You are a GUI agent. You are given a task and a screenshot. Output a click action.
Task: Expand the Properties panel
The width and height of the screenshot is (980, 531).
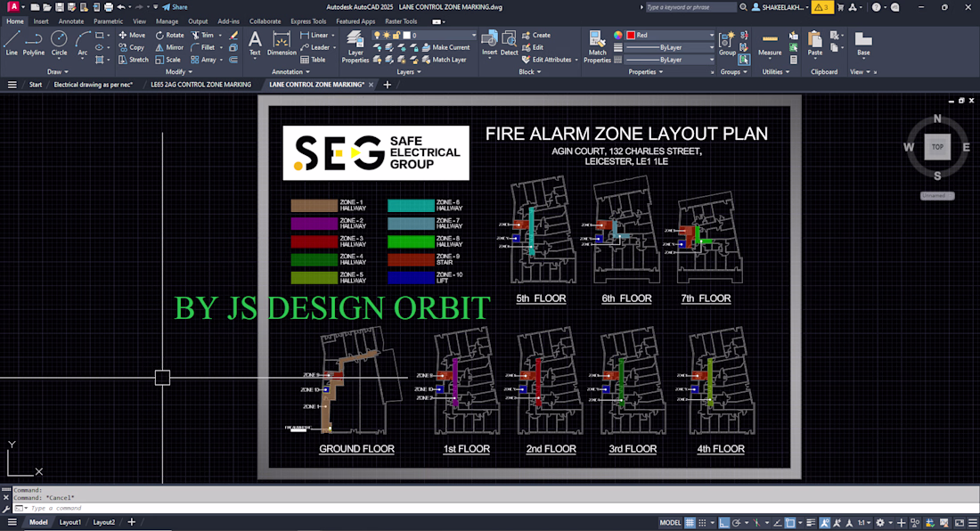[x=646, y=72]
